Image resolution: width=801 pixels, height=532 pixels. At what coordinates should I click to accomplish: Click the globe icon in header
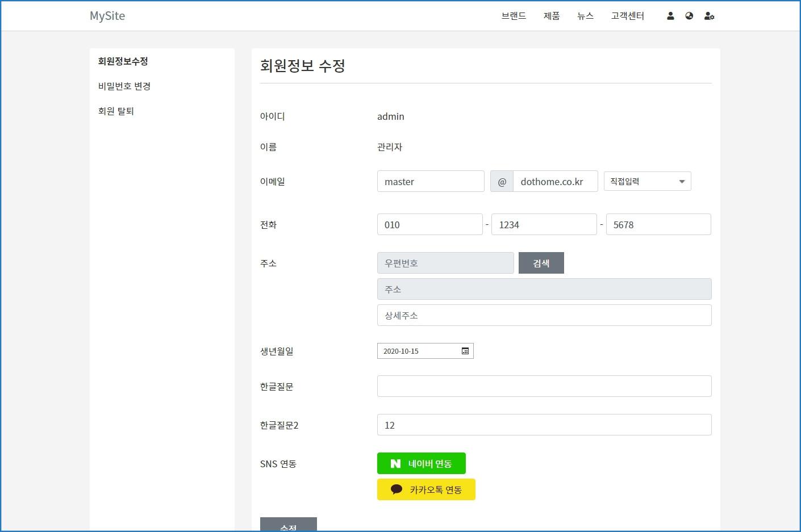(x=689, y=16)
